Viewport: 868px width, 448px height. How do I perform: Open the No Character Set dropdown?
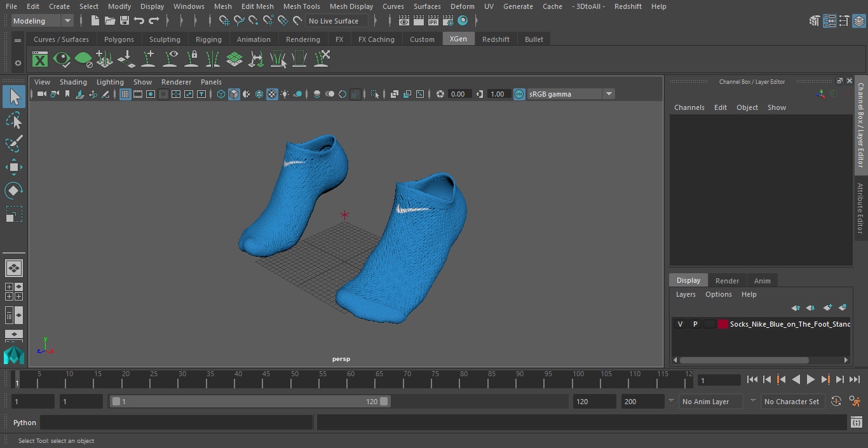click(792, 402)
